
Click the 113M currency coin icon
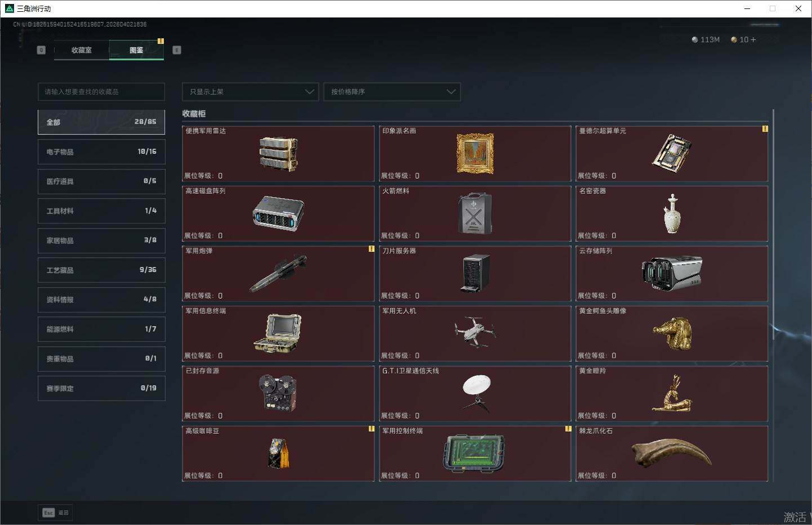[695, 40]
